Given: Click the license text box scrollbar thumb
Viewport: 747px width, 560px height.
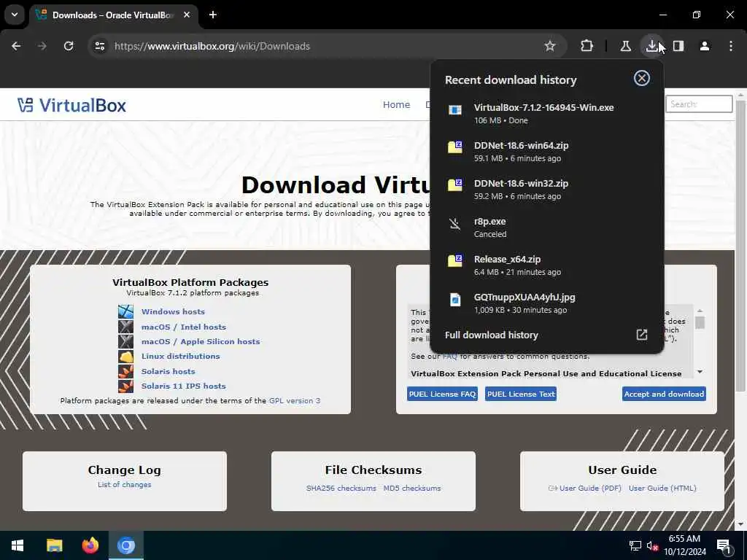Looking at the screenshot, I should (700, 323).
